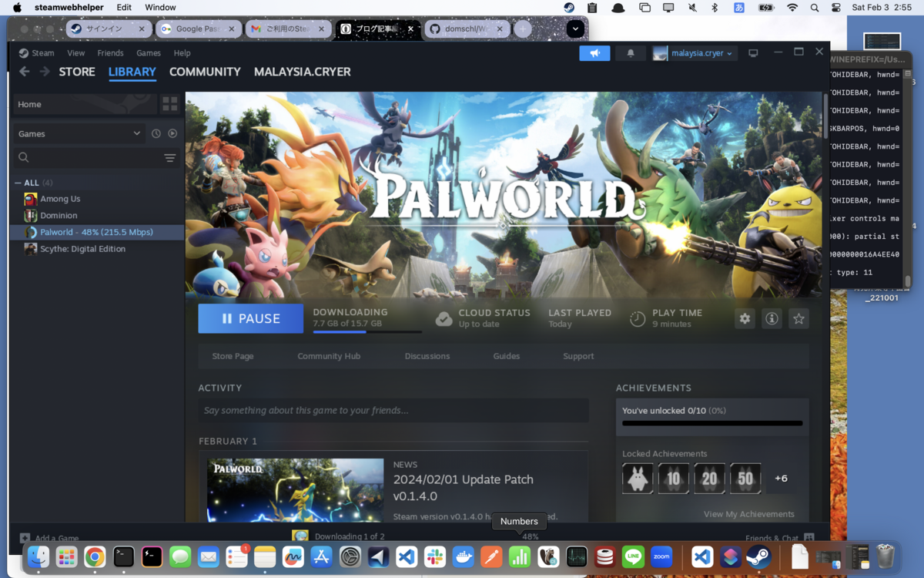This screenshot has width=924, height=578.
Task: Open LINE app in the Dock
Action: click(633, 556)
